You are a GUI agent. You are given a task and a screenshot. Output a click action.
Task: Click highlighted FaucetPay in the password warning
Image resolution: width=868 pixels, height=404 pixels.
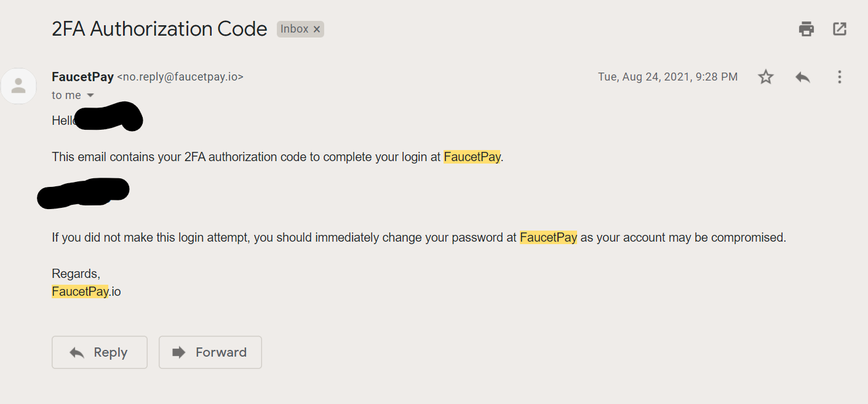548,237
